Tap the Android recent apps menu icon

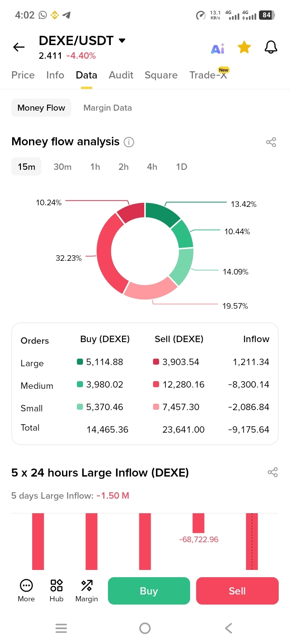tap(61, 628)
